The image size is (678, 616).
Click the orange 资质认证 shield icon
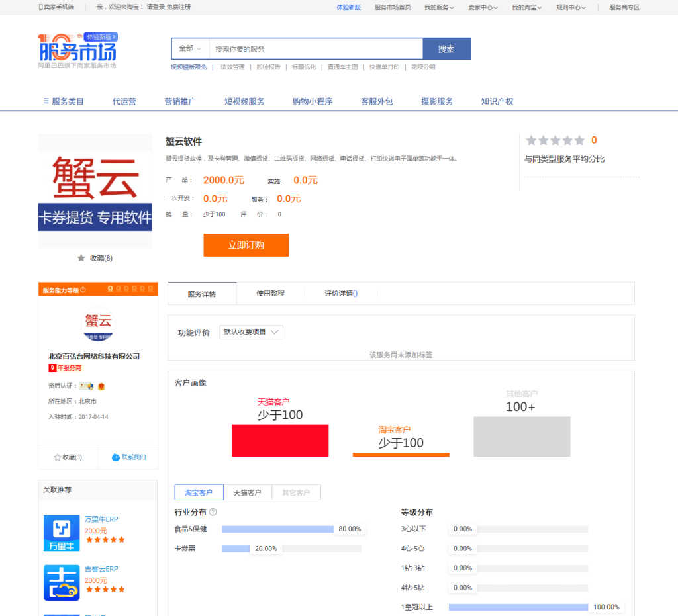101,386
